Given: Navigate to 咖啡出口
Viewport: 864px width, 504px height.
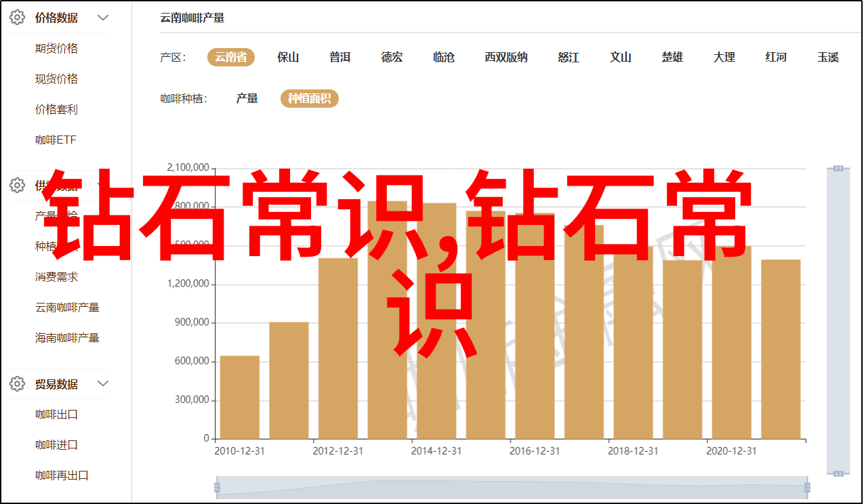Looking at the screenshot, I should [57, 415].
